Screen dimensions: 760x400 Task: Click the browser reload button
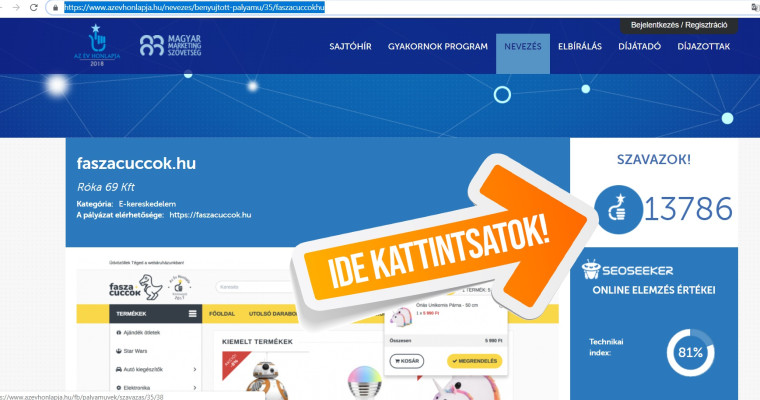click(33, 7)
